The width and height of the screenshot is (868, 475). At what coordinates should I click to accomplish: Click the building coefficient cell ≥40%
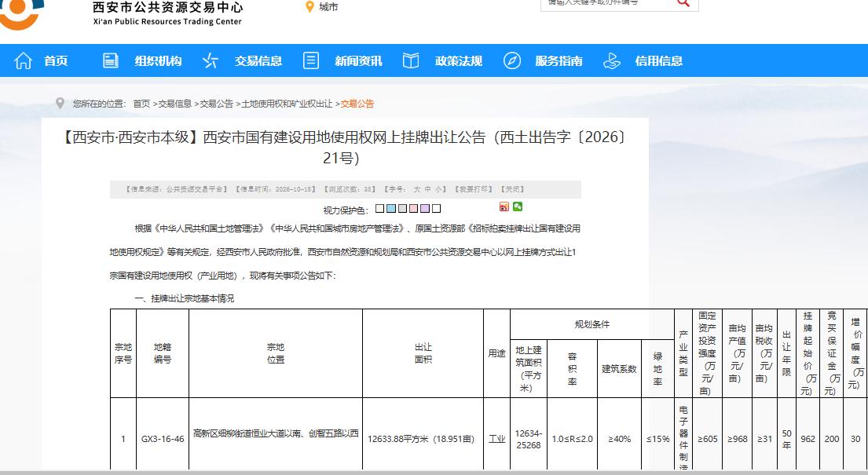[619, 439]
